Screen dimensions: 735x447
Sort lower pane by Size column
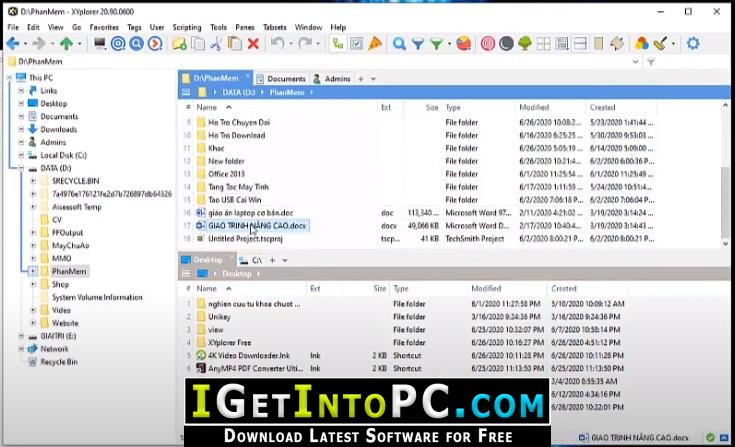tap(380, 289)
